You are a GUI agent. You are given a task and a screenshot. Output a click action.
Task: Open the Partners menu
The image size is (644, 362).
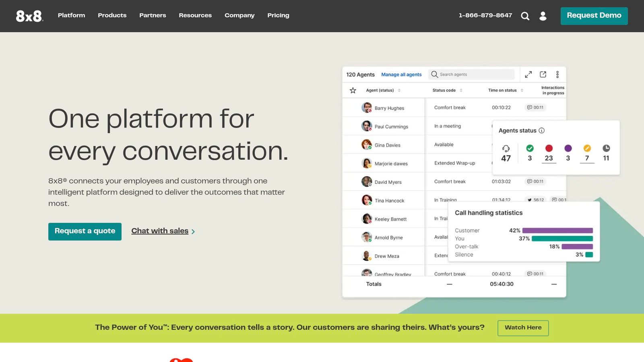point(153,15)
